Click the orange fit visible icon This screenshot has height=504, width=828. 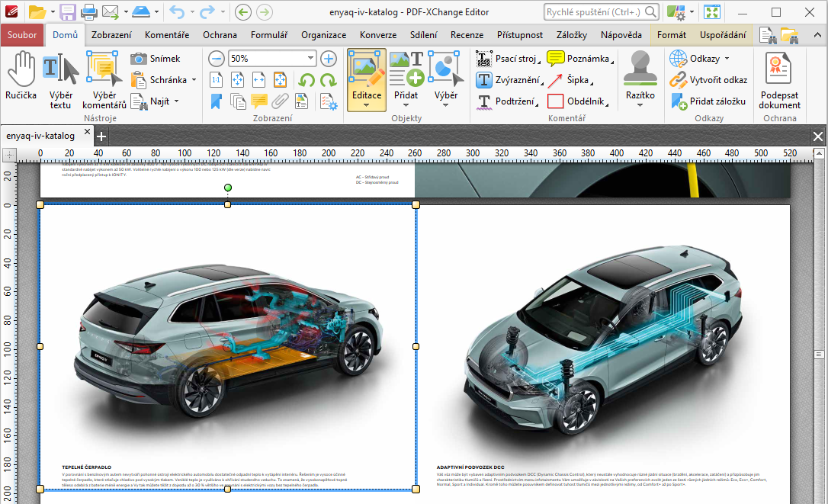tap(280, 80)
